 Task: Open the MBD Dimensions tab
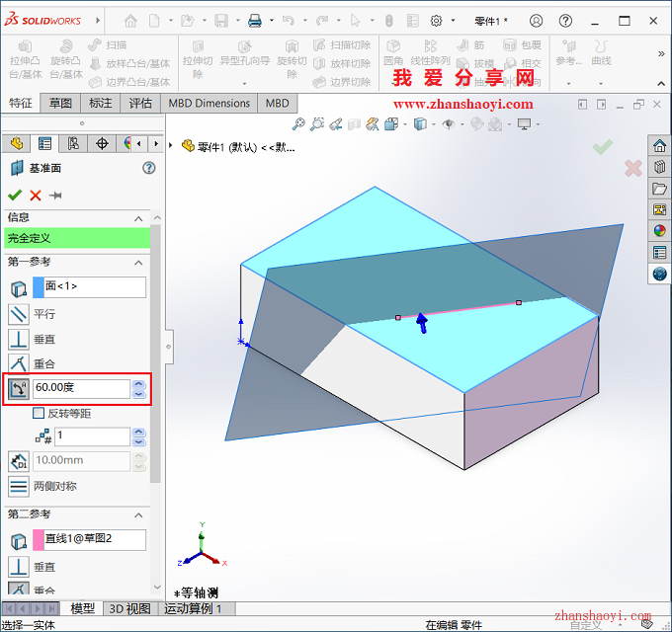pyautogui.click(x=209, y=103)
